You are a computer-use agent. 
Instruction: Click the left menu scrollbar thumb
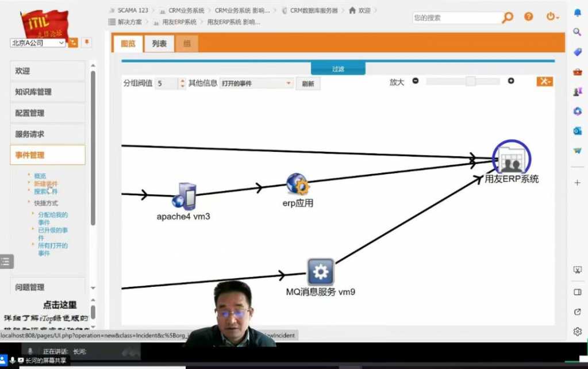click(x=93, y=148)
